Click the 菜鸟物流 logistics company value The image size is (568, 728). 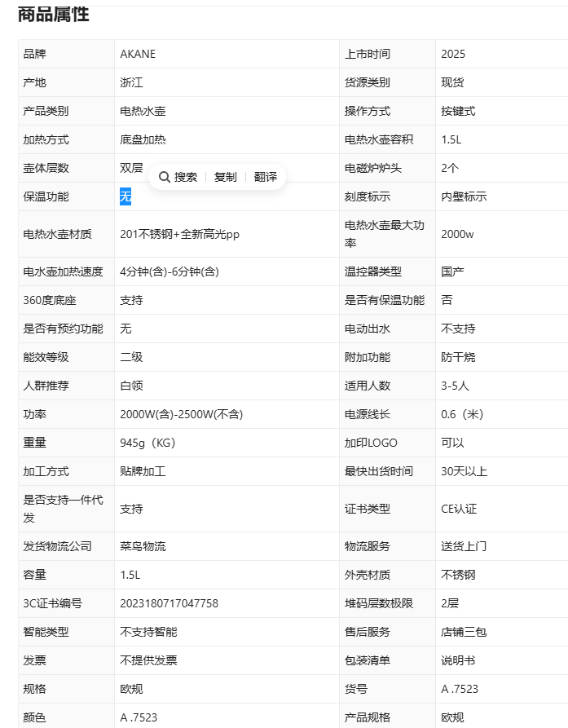point(143,546)
